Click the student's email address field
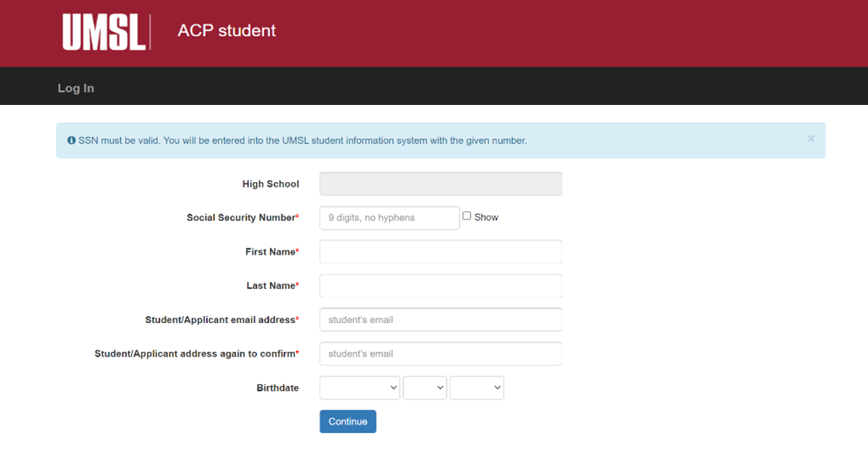Image resolution: width=868 pixels, height=454 pixels. 440,319
